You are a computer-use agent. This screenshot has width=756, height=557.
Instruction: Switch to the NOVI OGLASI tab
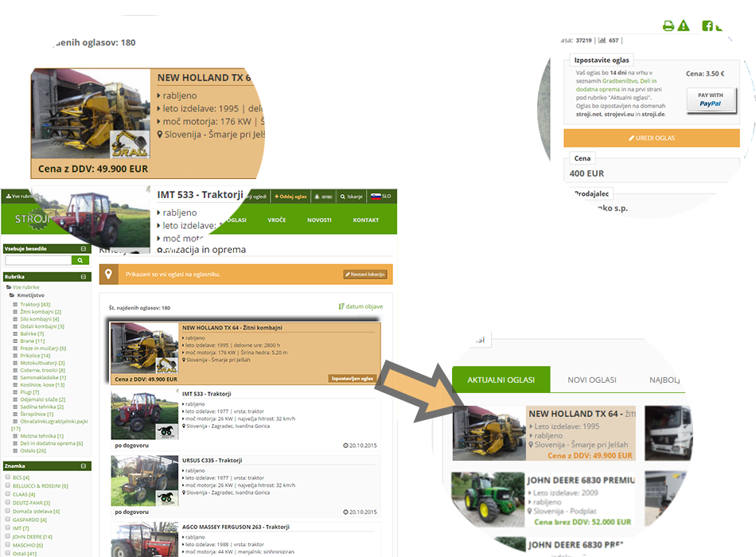(x=591, y=380)
